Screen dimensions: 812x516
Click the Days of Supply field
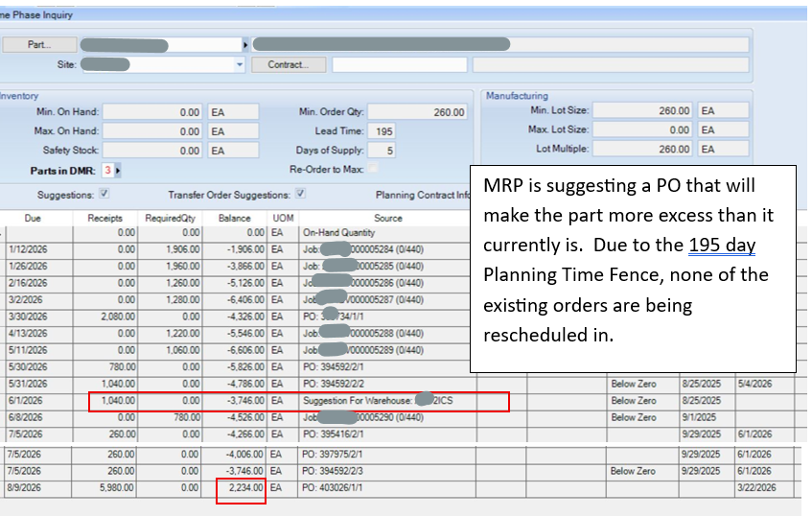coord(383,151)
